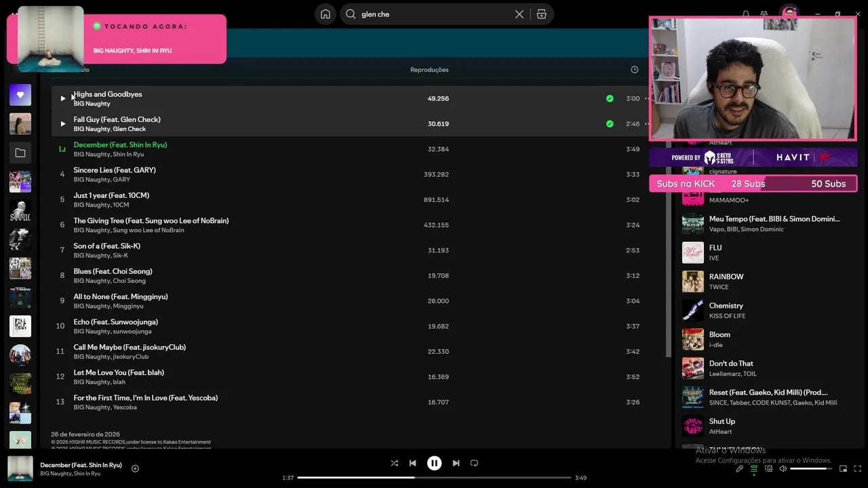This screenshot has height=488, width=868.
Task: Open more options for Highs and Goodbyes
Action: [x=646, y=98]
